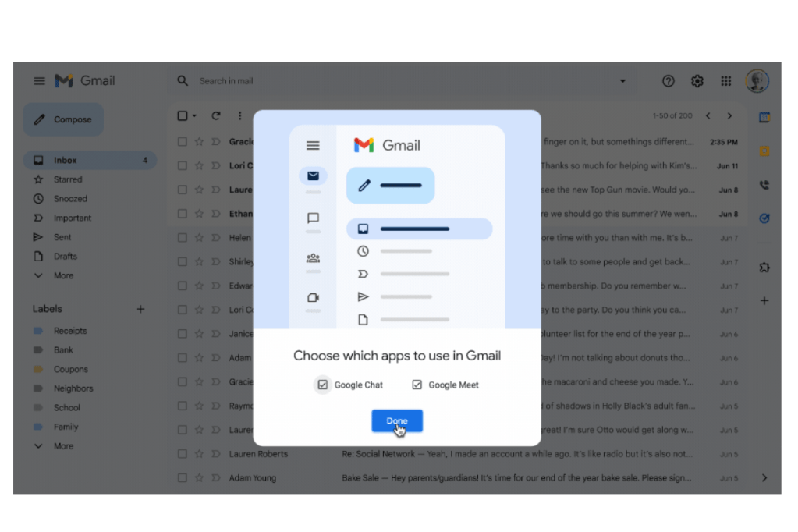Open the Settings gear icon
Image resolution: width=798 pixels, height=532 pixels.
point(697,81)
